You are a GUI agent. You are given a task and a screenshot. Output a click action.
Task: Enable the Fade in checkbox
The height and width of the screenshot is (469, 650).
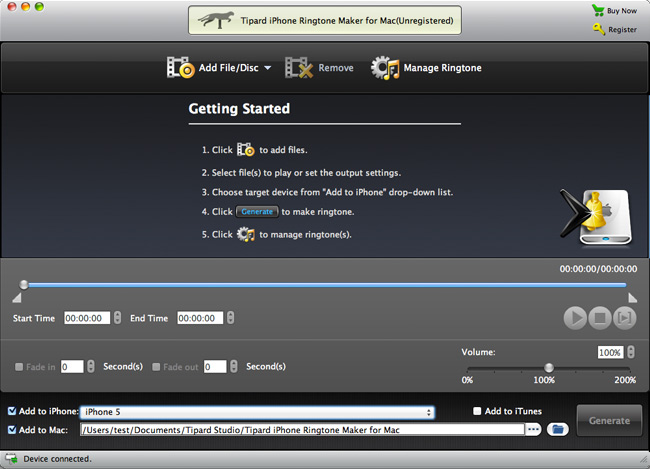coord(19,367)
